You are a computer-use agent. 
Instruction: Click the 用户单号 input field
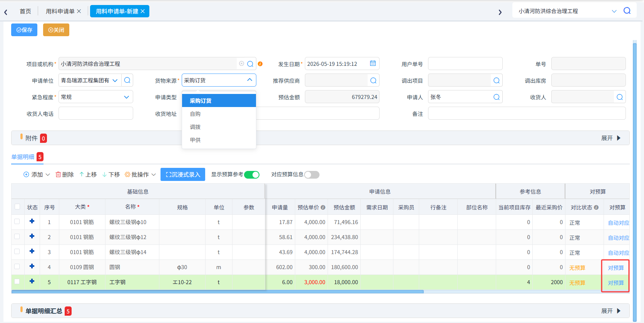[x=465, y=64]
